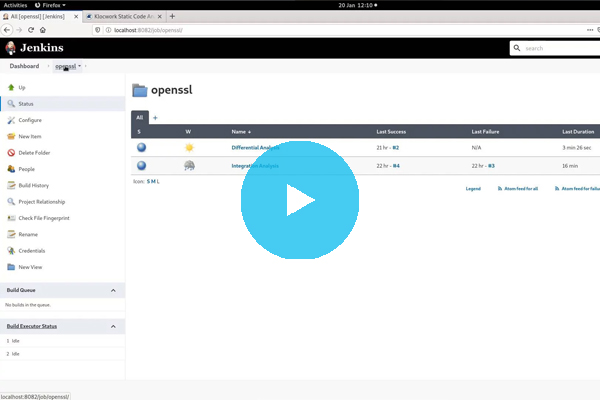The height and width of the screenshot is (400, 600).
Task: Sort by Last Duration column header
Action: coord(578,132)
